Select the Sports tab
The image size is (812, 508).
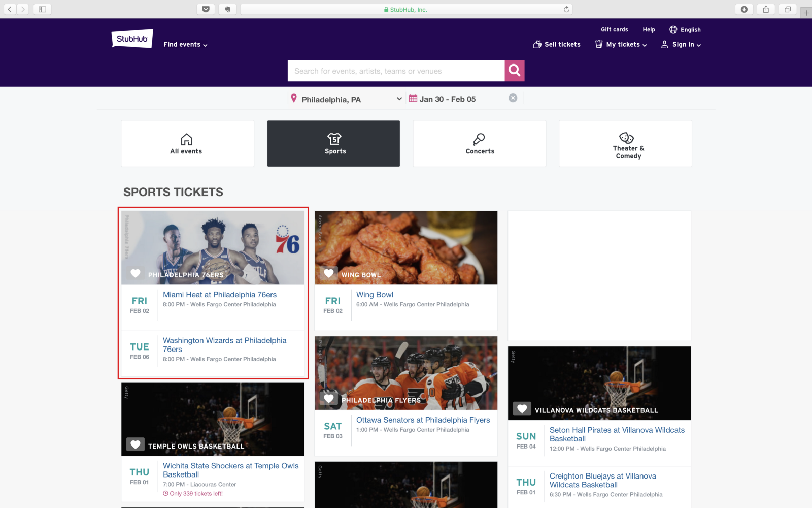(x=333, y=143)
